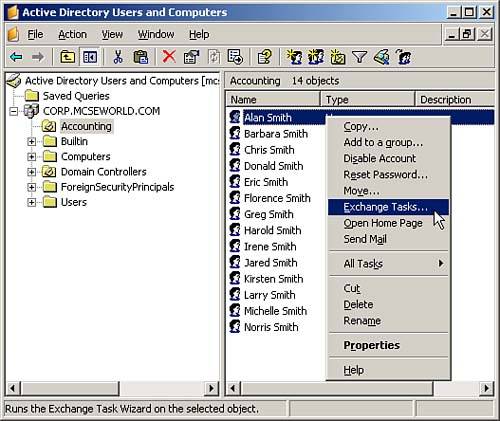Open the Help menu in menu bar
Screen dimensions: 500x421
pyautogui.click(x=199, y=34)
